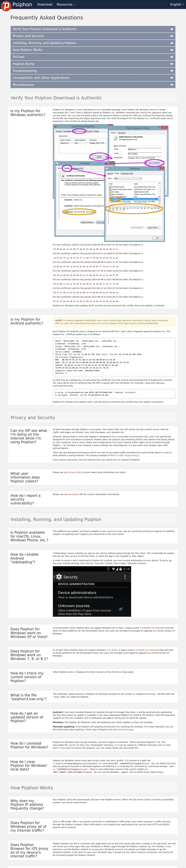This screenshot has width=186, height=868.
Task: Open the Resources dropdown menu
Action: point(66,4)
